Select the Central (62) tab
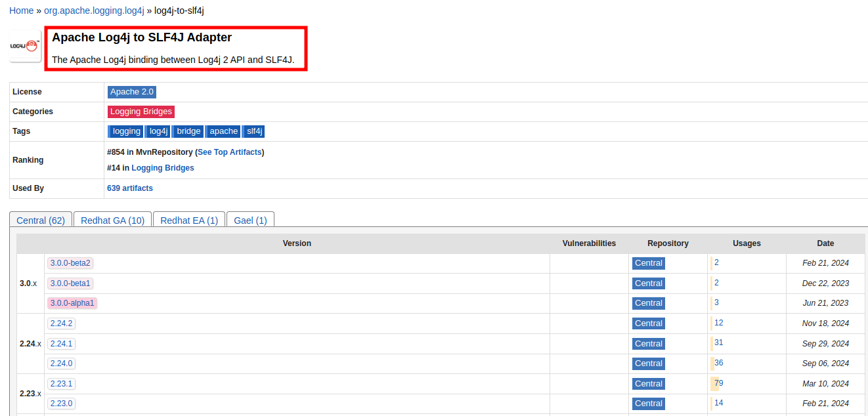The height and width of the screenshot is (416, 868). [41, 220]
